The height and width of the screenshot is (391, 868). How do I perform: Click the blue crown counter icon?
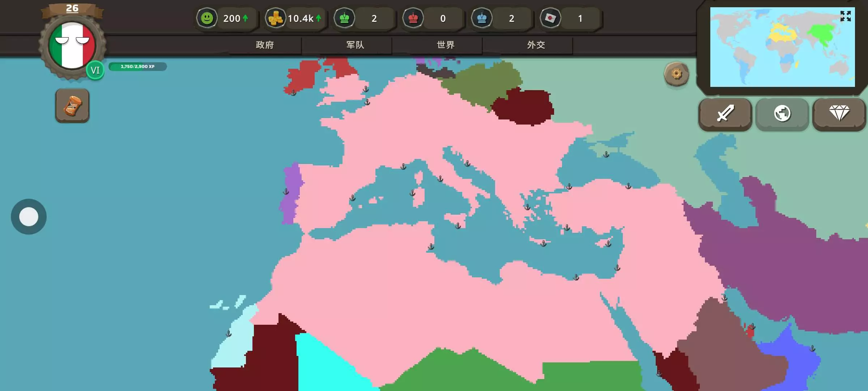coord(482,18)
